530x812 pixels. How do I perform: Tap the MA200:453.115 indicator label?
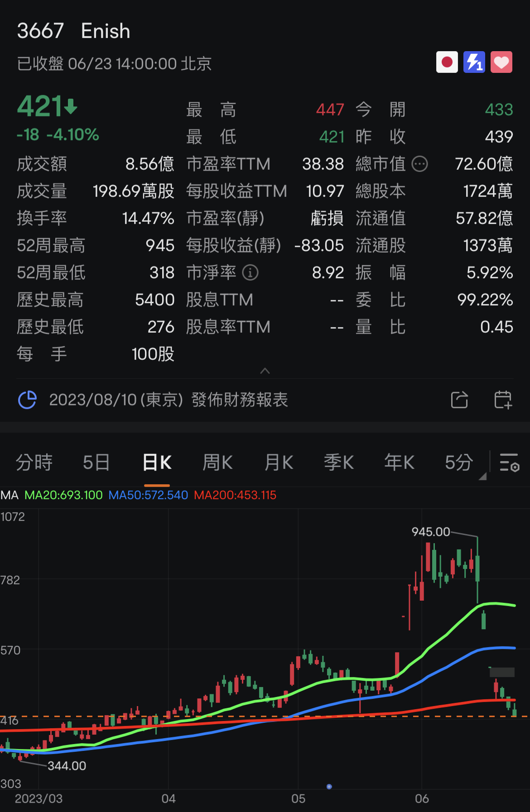(235, 495)
